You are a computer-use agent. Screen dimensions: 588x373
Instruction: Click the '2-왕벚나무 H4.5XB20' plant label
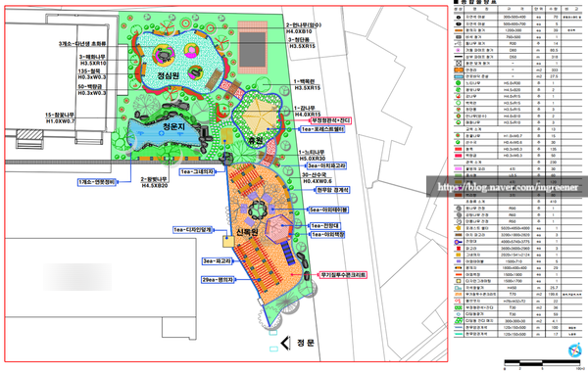(154, 182)
